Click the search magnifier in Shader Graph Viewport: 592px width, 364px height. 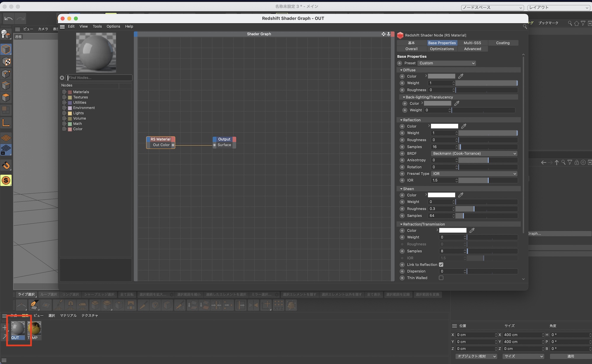tap(525, 27)
